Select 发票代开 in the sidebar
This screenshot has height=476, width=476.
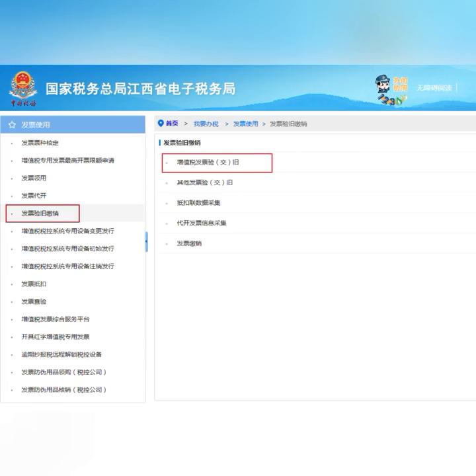click(34, 196)
